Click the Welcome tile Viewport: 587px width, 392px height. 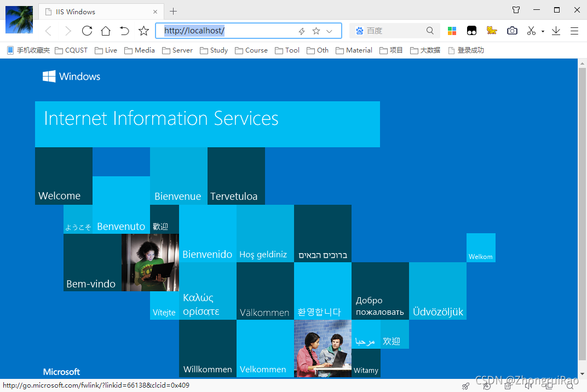click(x=64, y=176)
